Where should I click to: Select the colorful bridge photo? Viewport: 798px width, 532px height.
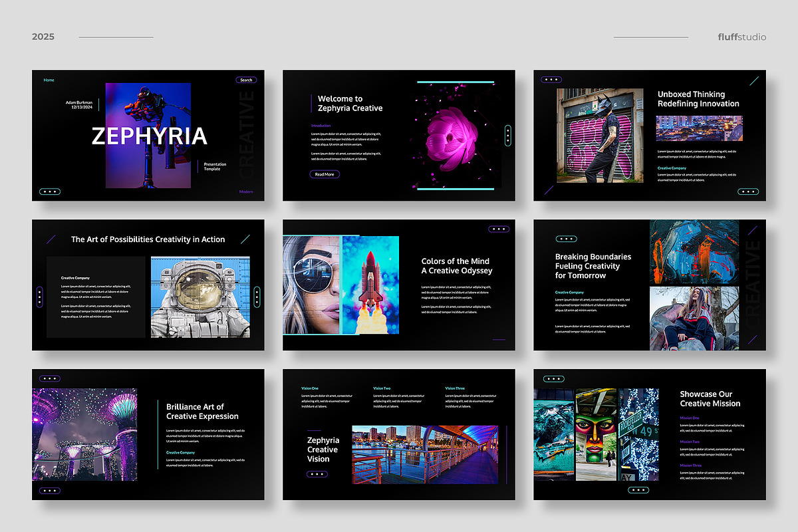(424, 455)
